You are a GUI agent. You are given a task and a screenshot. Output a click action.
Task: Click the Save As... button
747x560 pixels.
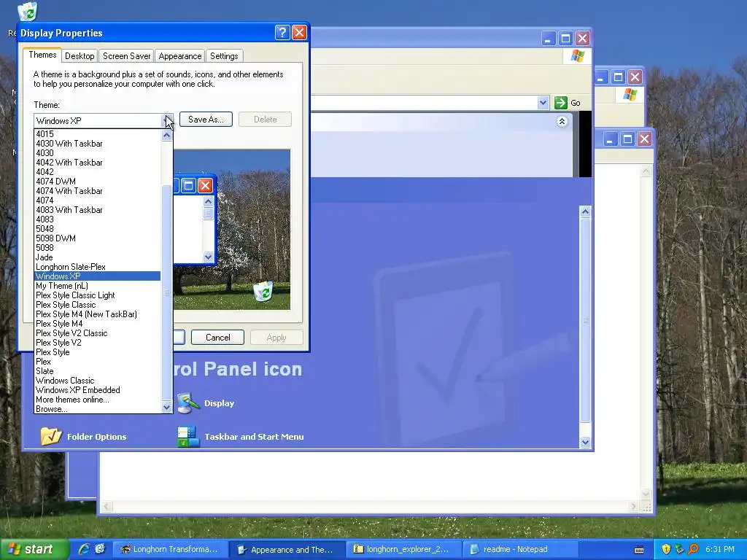coord(206,119)
